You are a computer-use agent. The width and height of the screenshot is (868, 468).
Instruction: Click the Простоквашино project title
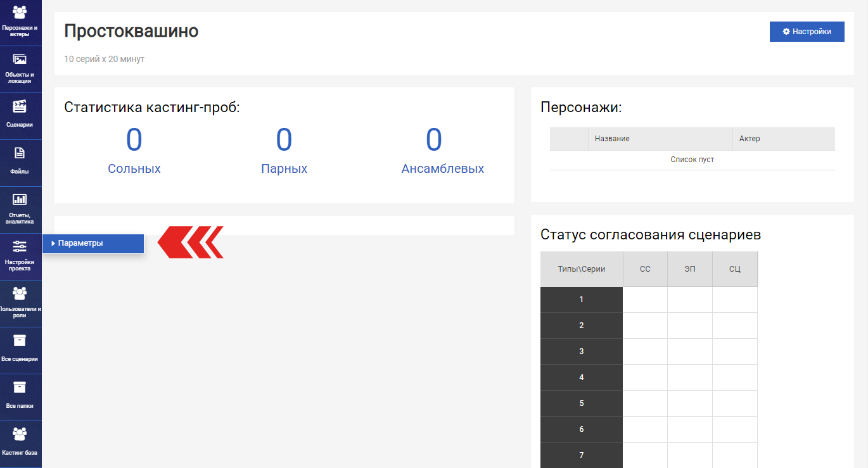click(131, 30)
